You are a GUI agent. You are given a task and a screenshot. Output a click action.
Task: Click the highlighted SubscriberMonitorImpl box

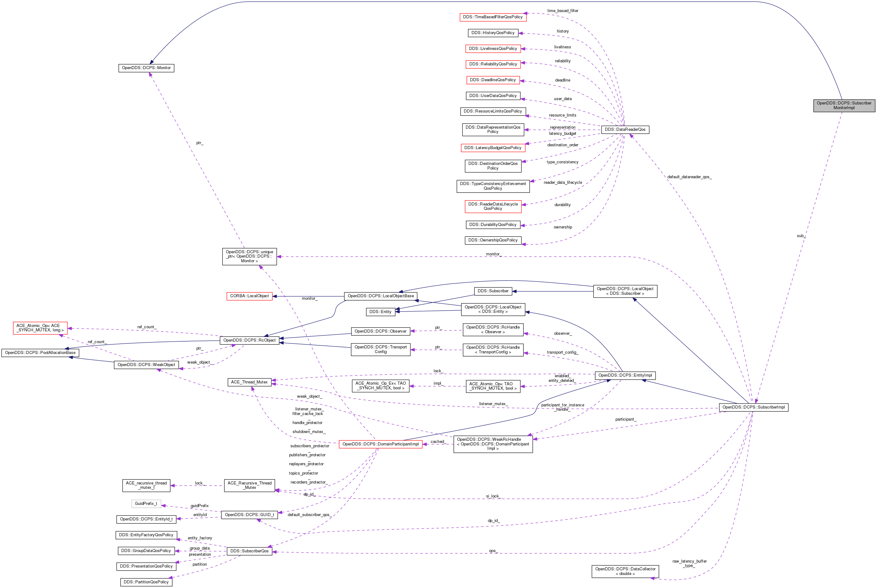[x=844, y=105]
